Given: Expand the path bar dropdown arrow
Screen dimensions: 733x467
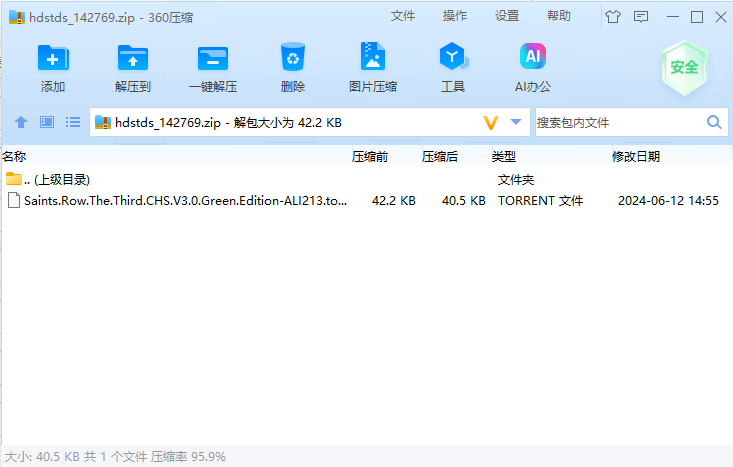Looking at the screenshot, I should coord(516,122).
